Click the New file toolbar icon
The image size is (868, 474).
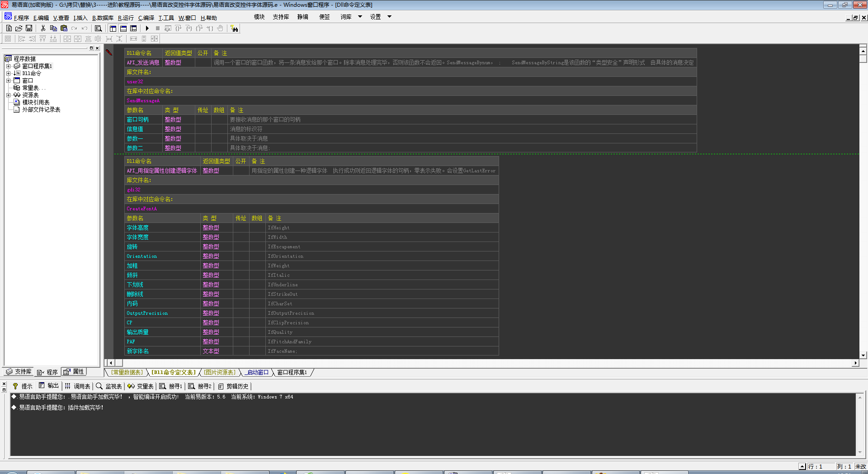(9, 28)
